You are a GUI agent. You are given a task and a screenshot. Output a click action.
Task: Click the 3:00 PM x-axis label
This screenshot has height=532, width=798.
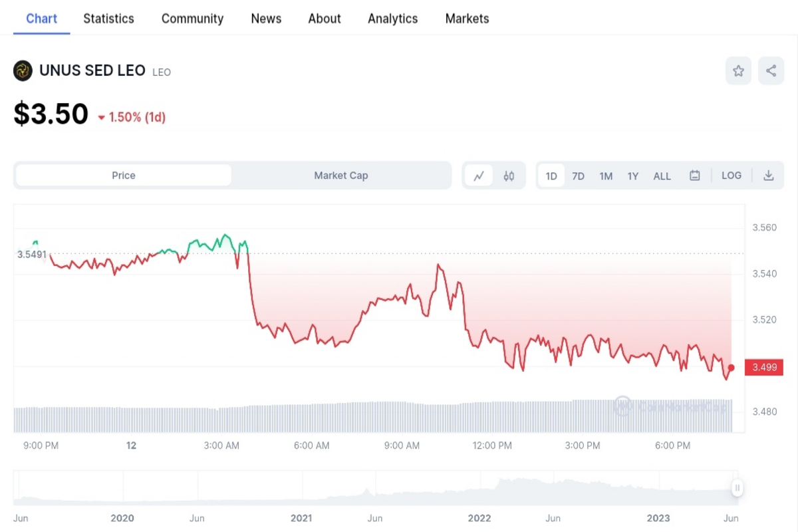click(x=583, y=446)
